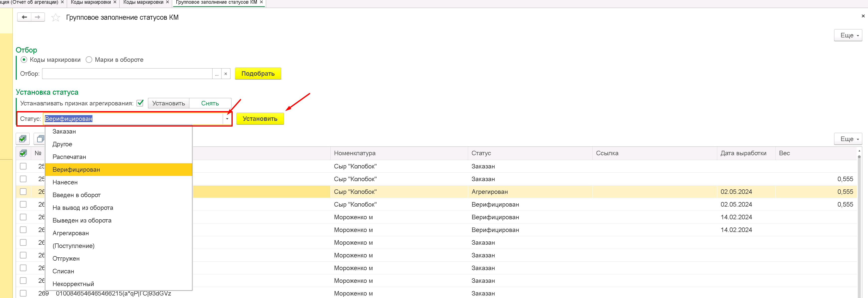Screen dimensions: 868x298
Task: Open the Еще menu above the table
Action: tap(848, 139)
